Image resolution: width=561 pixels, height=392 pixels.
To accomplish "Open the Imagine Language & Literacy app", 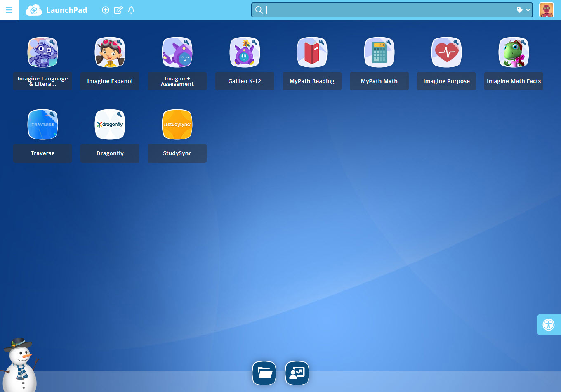I will click(x=42, y=52).
